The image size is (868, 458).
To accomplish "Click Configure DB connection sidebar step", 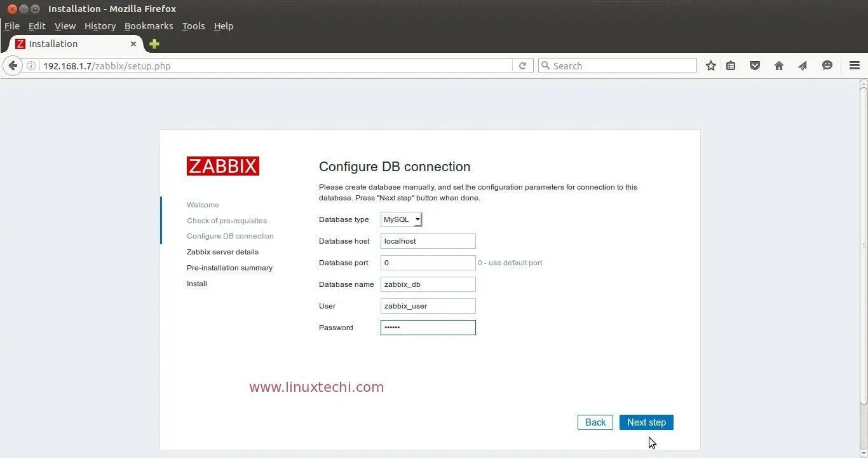I will 230,236.
